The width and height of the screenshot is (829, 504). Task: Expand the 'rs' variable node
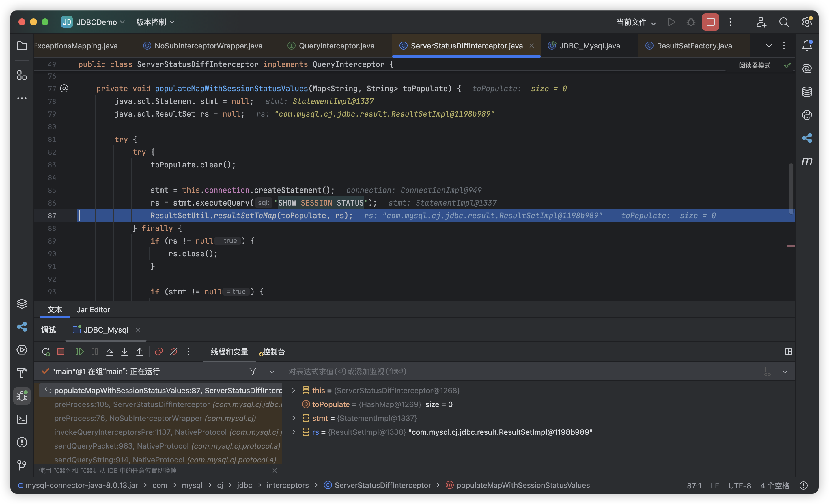[294, 432]
